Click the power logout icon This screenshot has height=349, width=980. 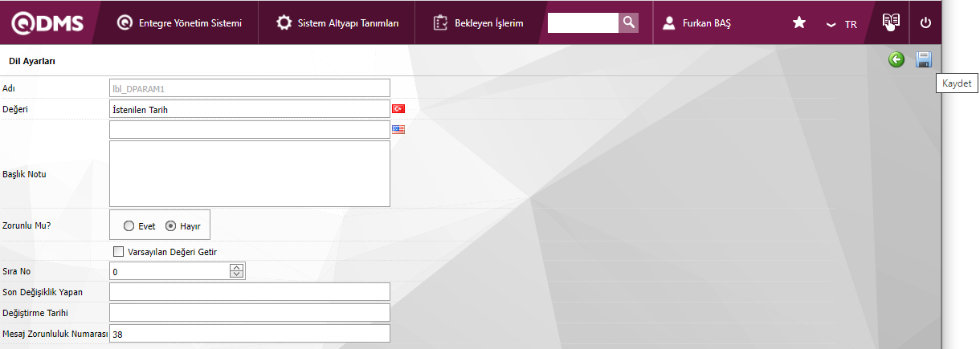(x=925, y=23)
